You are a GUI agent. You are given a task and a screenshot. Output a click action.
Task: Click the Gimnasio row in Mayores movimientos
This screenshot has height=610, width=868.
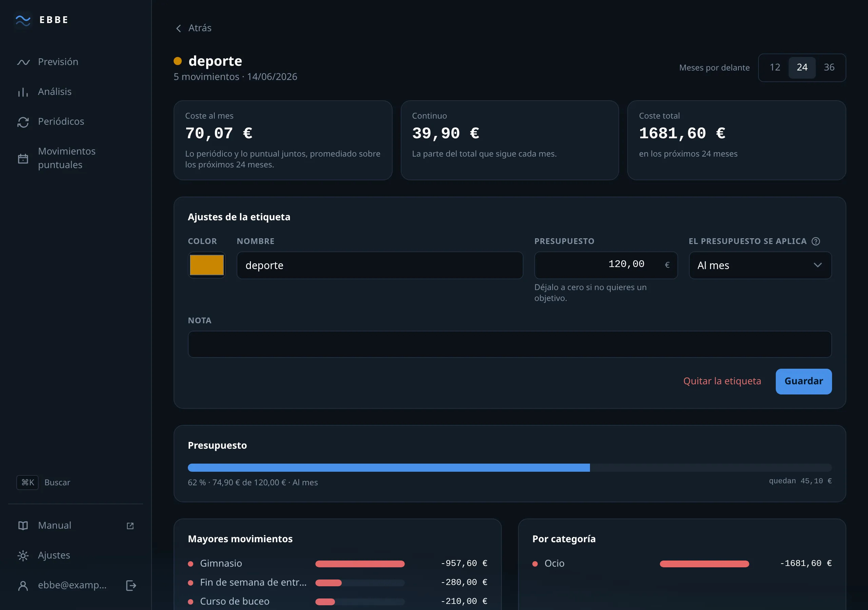pos(338,564)
